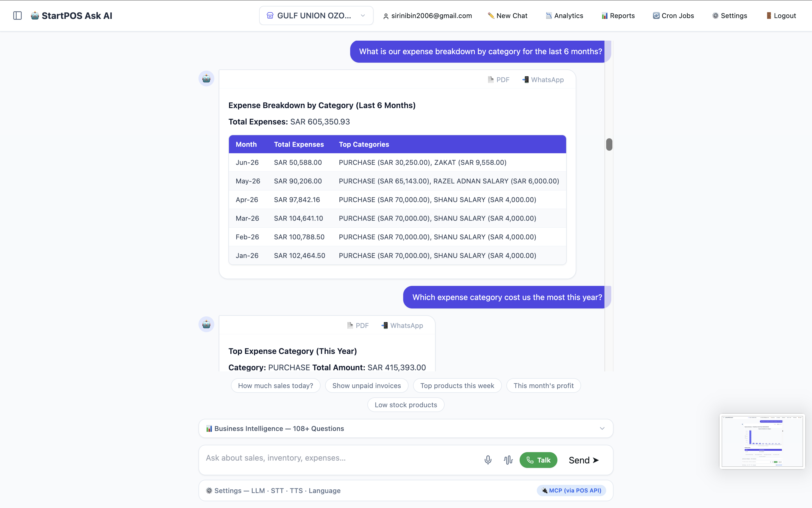Select the 'Low stock products' suggestion
Viewport: 812px width, 508px height.
(x=406, y=405)
